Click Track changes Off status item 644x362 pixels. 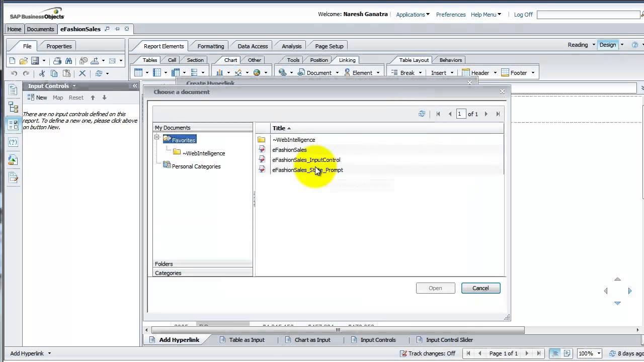428,353
